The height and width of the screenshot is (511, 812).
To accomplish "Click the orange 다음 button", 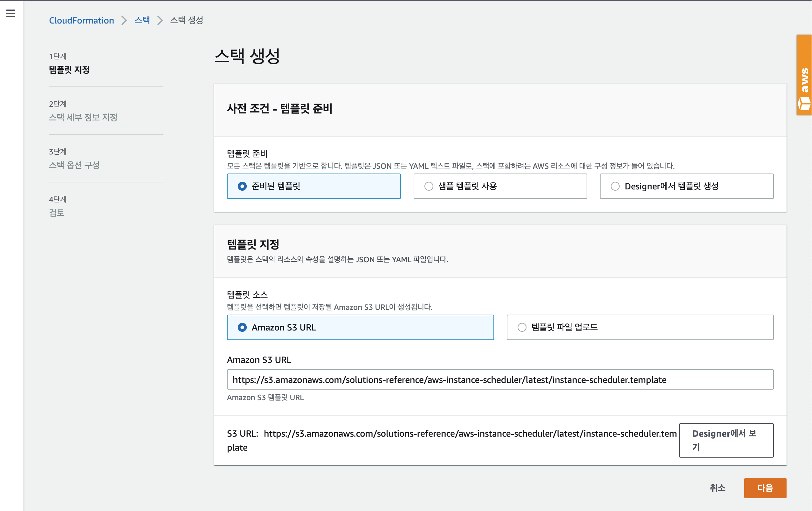I will [765, 488].
